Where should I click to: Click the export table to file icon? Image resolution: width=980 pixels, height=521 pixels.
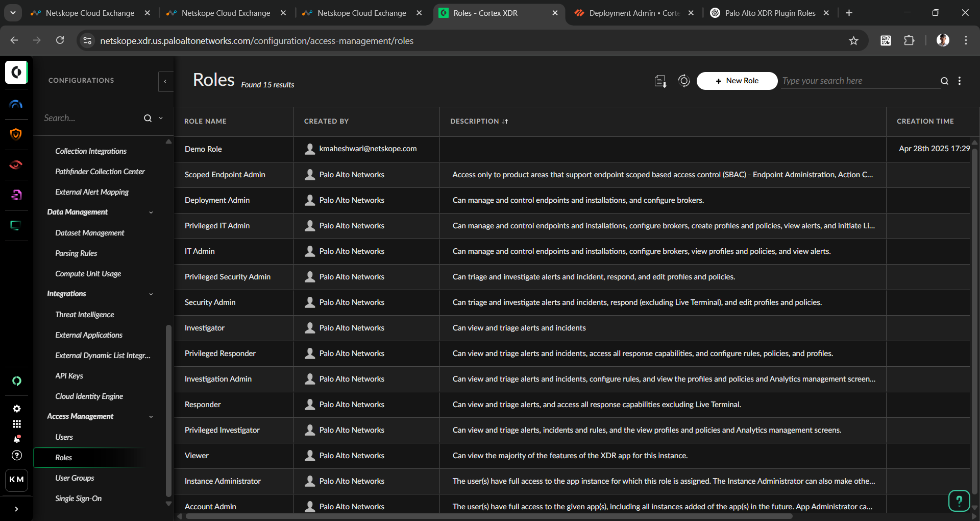tap(660, 81)
